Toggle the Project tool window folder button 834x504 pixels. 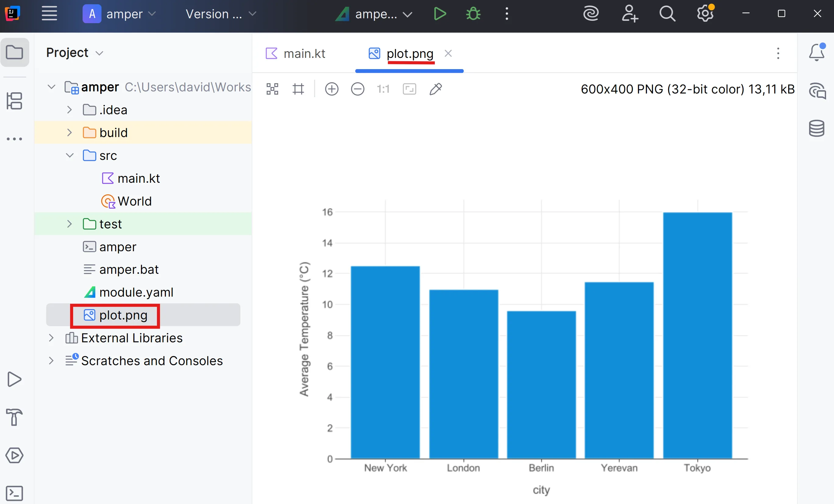14,52
